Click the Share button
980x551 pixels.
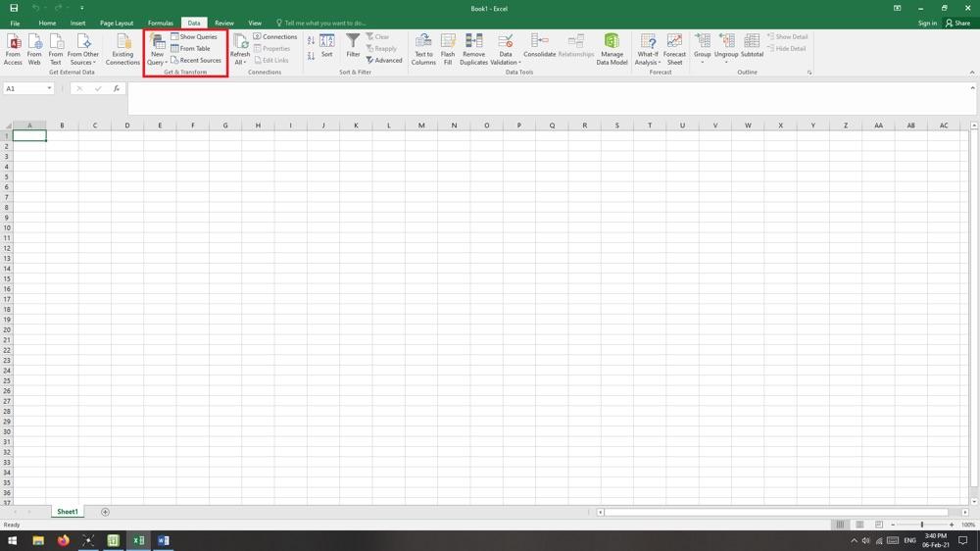[957, 23]
